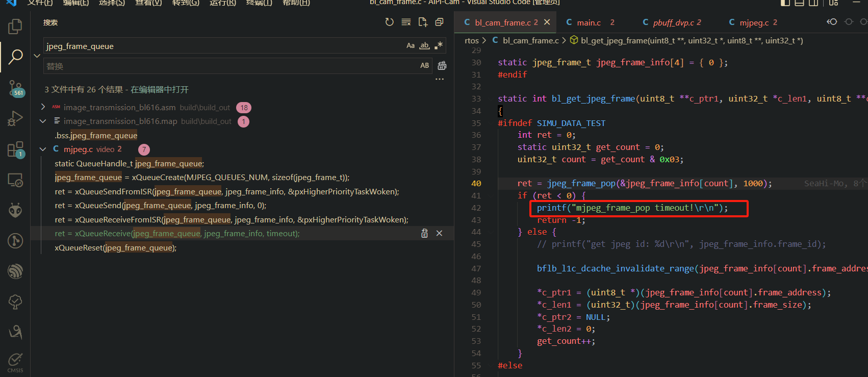868x377 pixels.
Task: Open the 转到(G) menu
Action: pos(186,3)
